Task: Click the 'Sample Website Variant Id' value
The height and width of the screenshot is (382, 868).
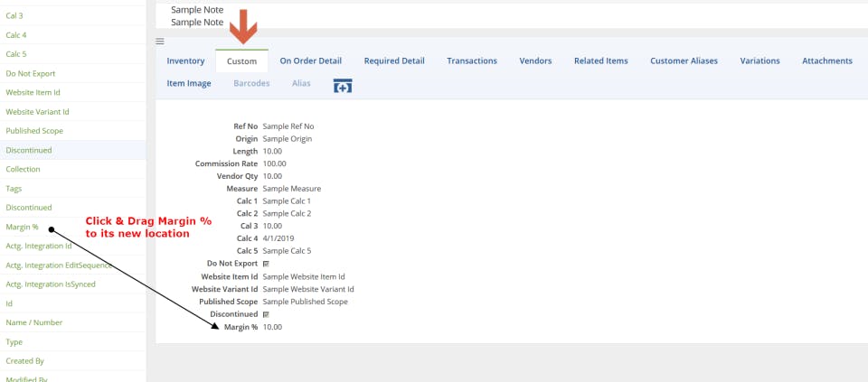Action: pyautogui.click(x=307, y=289)
